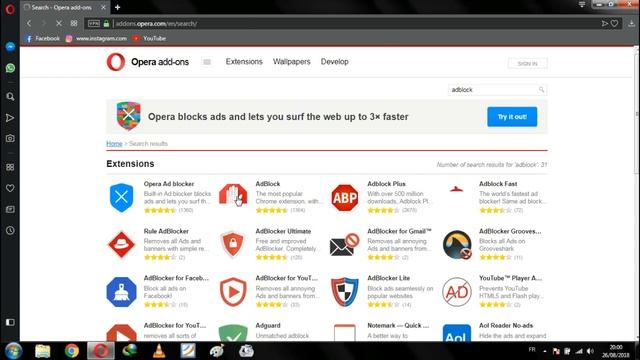This screenshot has width=640, height=360.
Task: Click the Opera menu logo
Action: click(10, 9)
